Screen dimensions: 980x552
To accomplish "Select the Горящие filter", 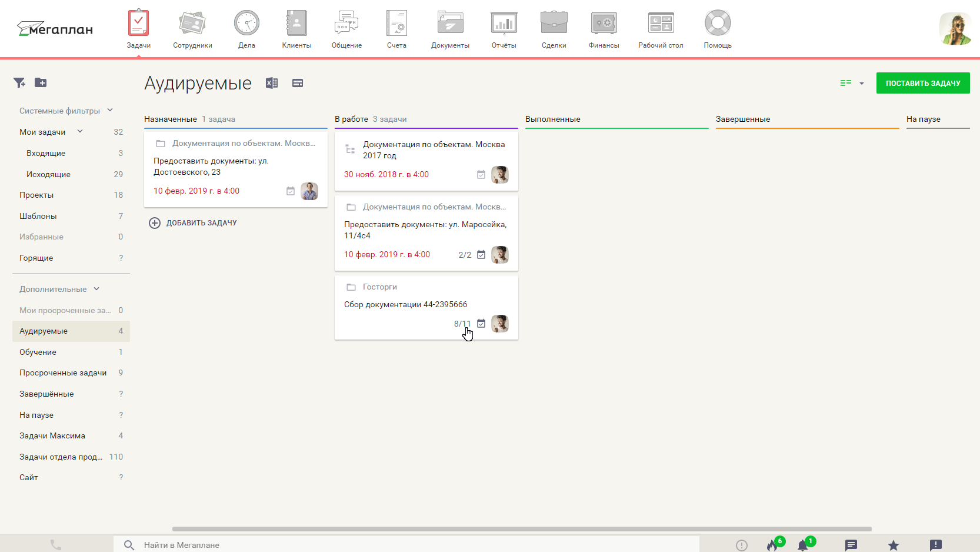I will (x=71, y=258).
